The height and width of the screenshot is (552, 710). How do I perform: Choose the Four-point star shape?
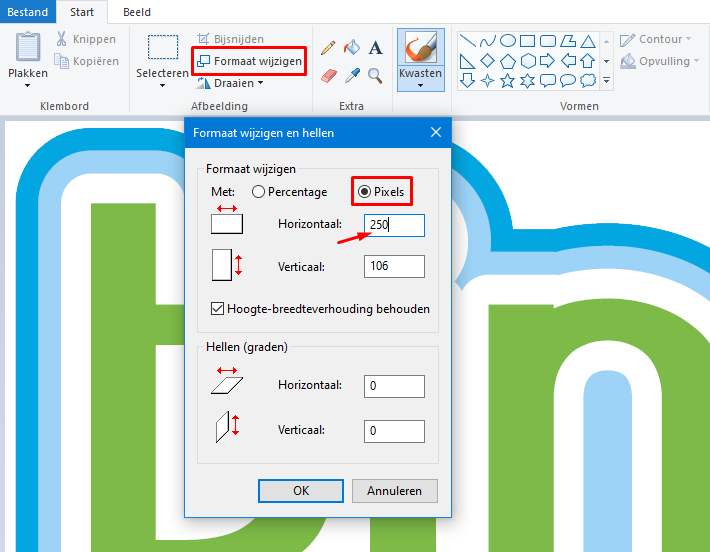click(x=488, y=81)
